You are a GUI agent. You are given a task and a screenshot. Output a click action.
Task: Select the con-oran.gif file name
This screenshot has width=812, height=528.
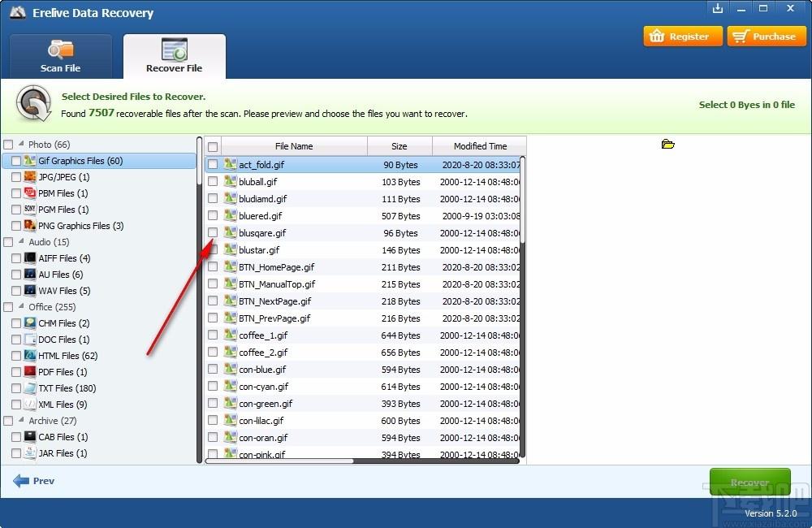pyautogui.click(x=263, y=438)
